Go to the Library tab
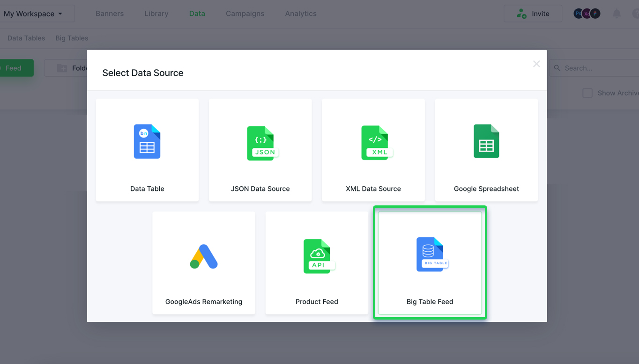 [156, 14]
